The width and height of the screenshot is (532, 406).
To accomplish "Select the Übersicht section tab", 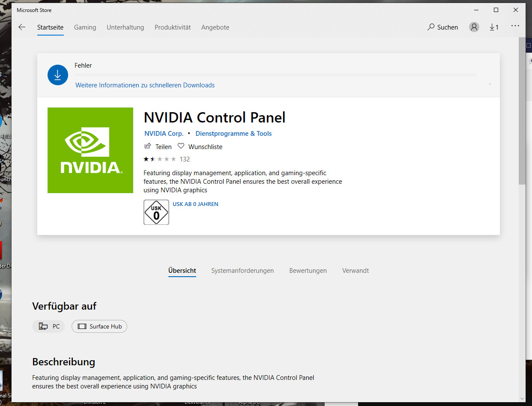I will (x=182, y=271).
